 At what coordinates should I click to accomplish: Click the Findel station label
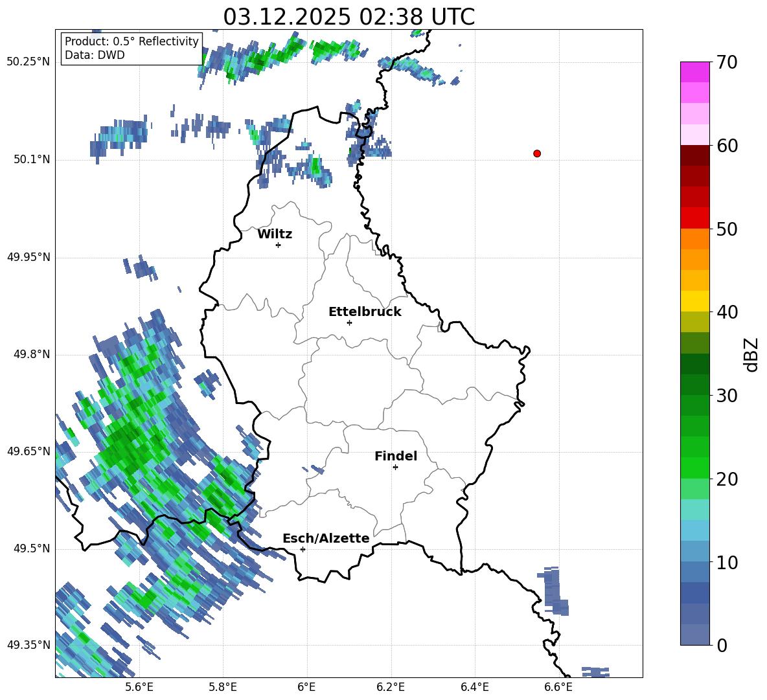[x=396, y=456]
